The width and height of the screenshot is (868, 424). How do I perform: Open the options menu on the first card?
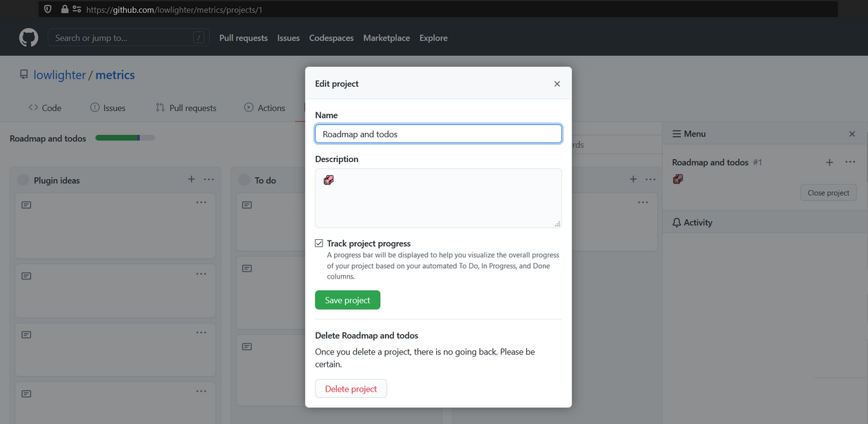[201, 202]
